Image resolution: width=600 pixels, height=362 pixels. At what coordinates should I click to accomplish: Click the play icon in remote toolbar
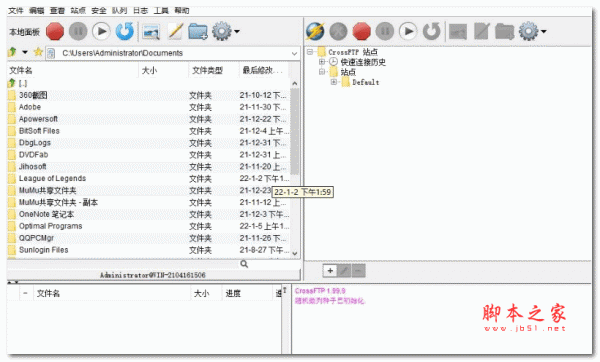pos(408,31)
